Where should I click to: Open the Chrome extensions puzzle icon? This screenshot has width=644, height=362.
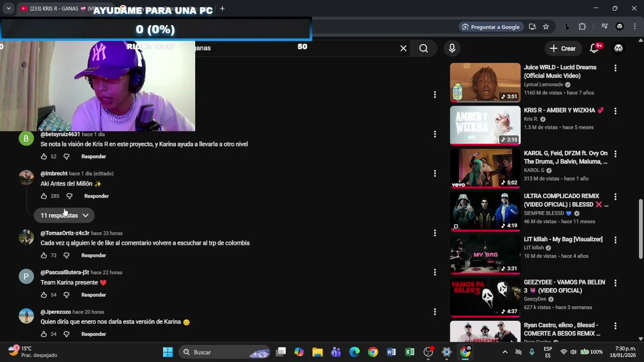582,27
